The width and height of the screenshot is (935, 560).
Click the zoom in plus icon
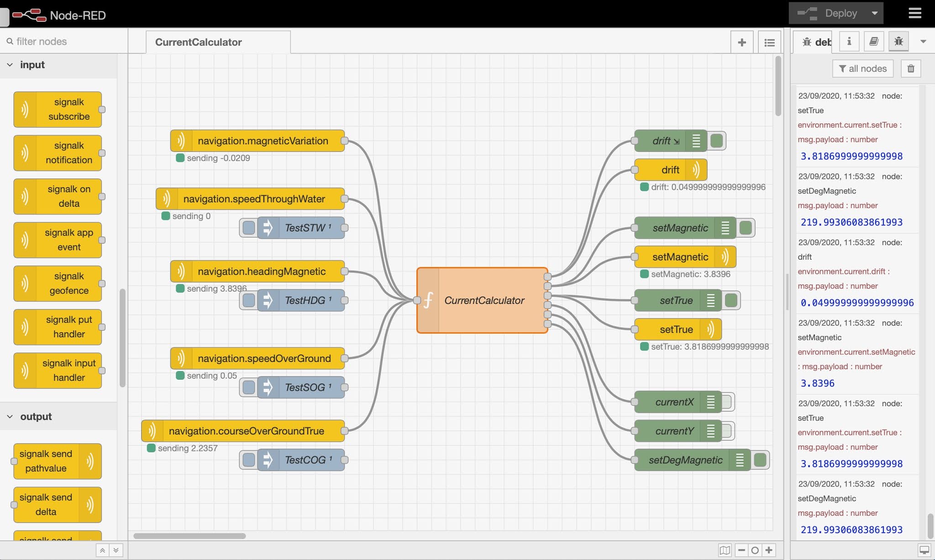pos(769,550)
